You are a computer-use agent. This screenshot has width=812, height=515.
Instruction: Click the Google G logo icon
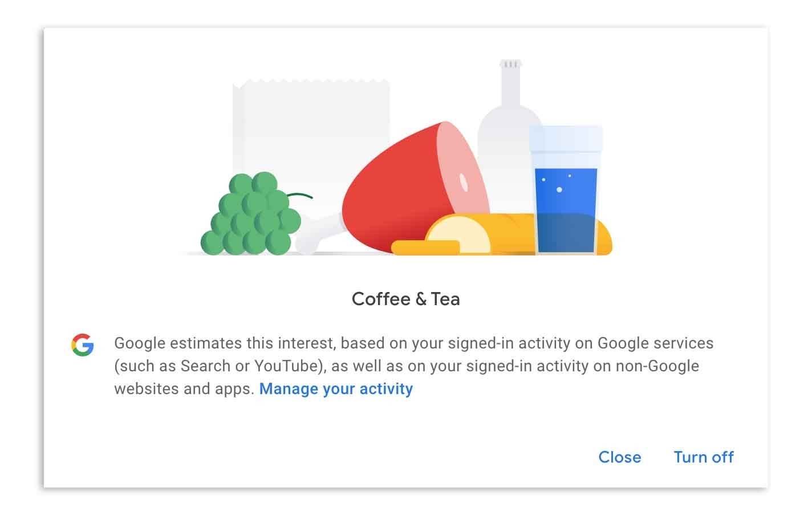pos(83,345)
